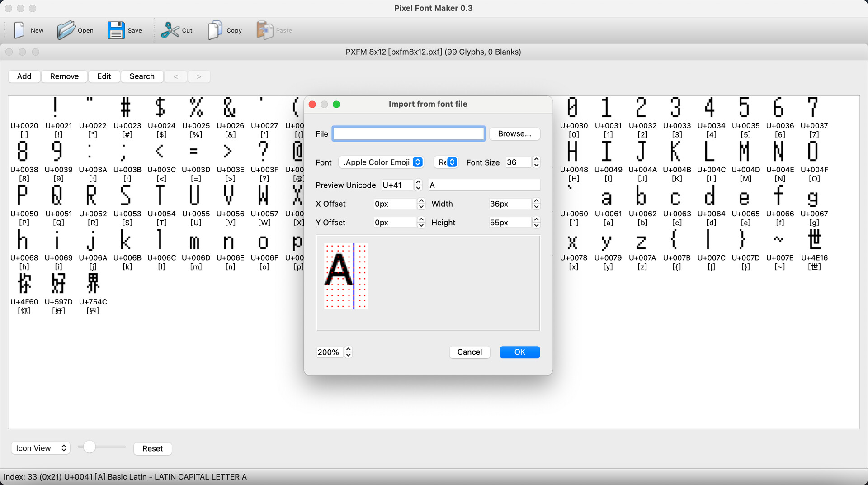Confirm the import with the OK button
The height and width of the screenshot is (485, 868).
(519, 352)
